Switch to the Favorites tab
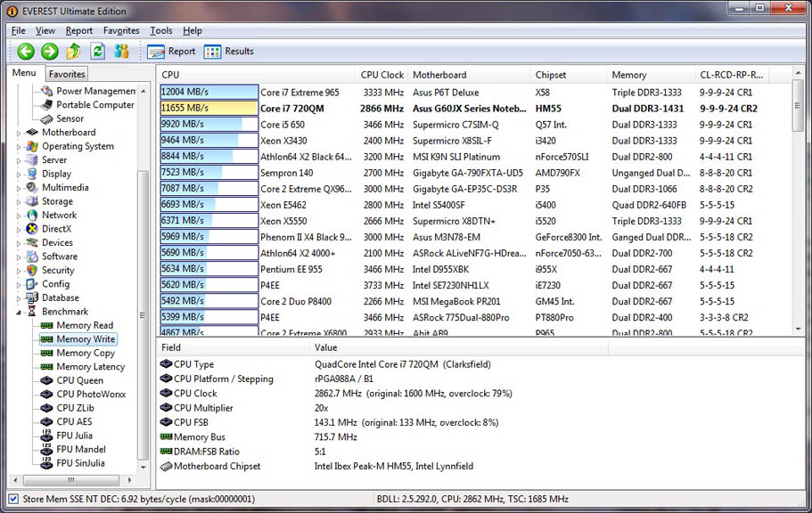 coord(67,74)
